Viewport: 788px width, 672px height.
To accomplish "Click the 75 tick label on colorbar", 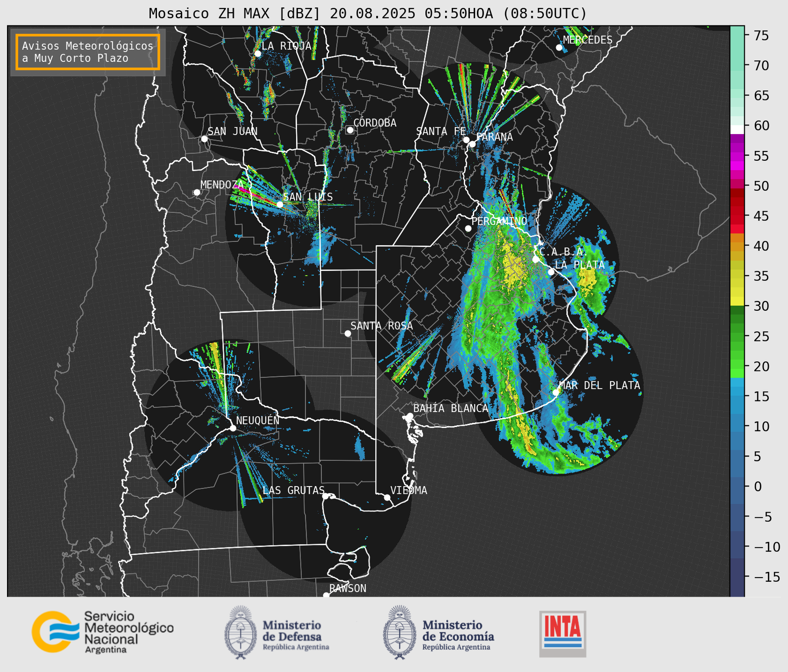I will pos(760,36).
